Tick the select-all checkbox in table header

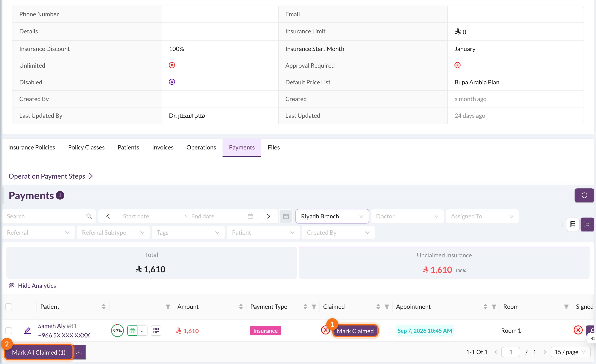(9, 307)
